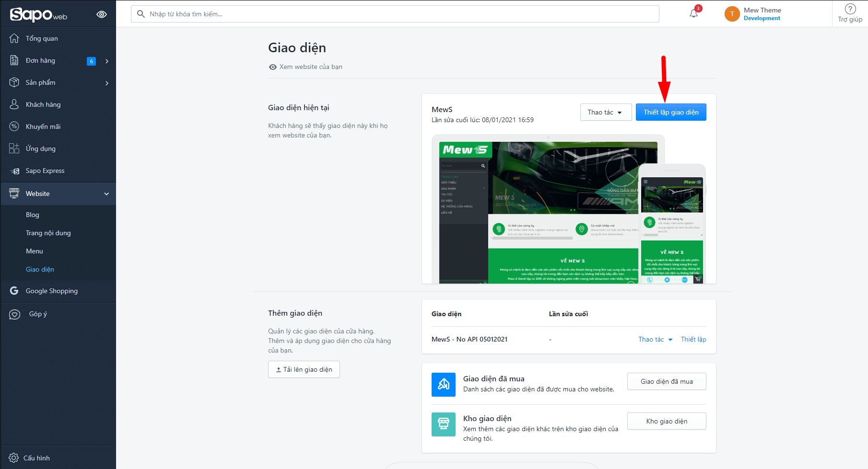
Task: Click the MewS mobile theme preview
Action: 672,224
